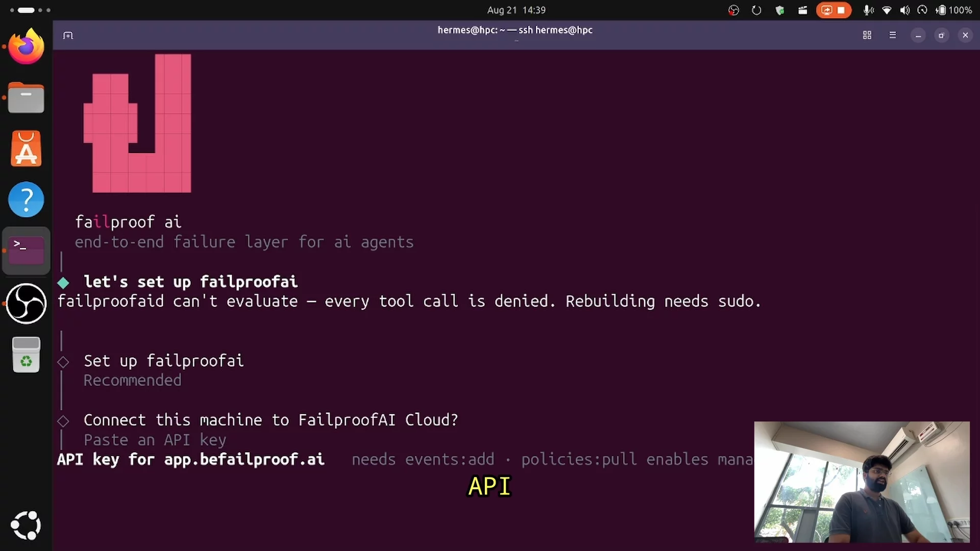Image resolution: width=980 pixels, height=551 pixels.
Task: Open OBS Studio from the dock
Action: [x=26, y=304]
